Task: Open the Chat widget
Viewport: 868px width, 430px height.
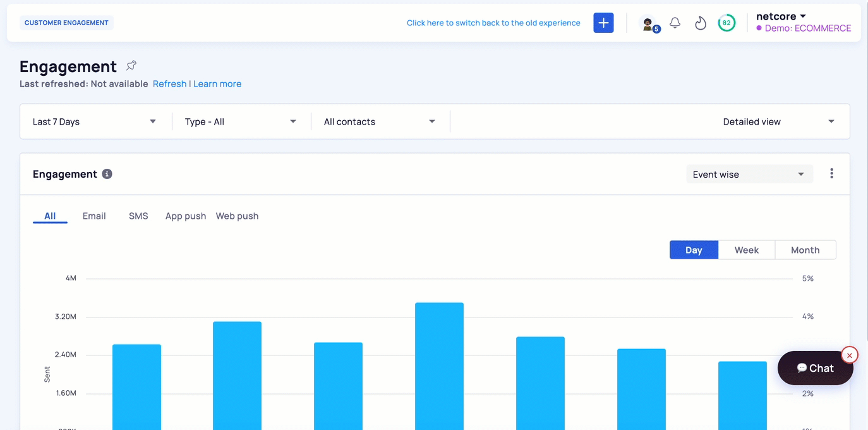Action: (815, 368)
